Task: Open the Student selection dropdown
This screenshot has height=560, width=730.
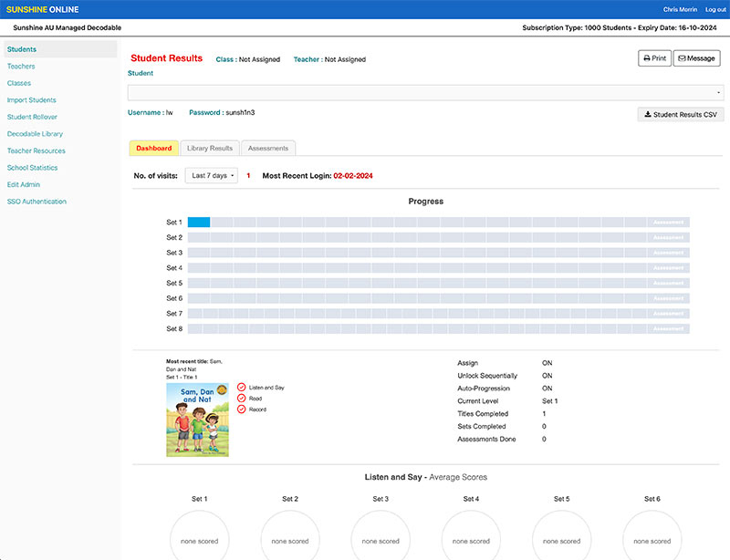Action: [x=425, y=92]
